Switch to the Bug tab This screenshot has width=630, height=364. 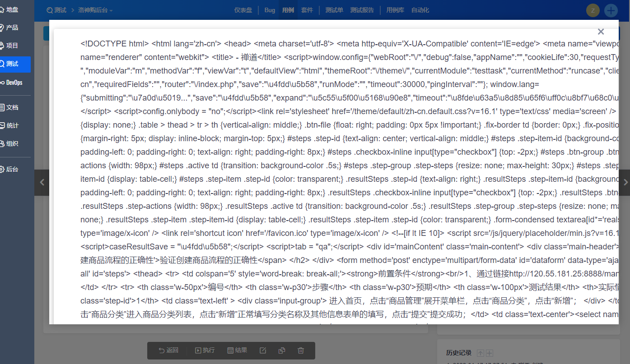point(270,10)
